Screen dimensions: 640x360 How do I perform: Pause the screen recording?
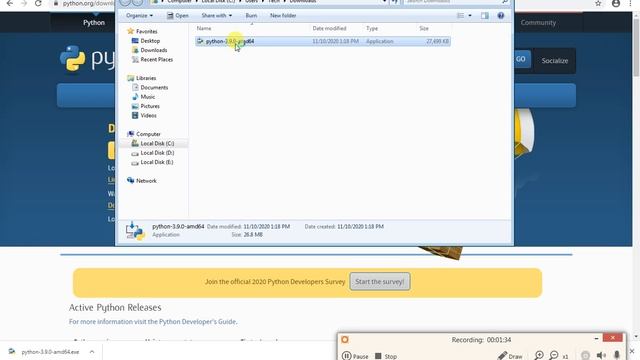[355, 356]
